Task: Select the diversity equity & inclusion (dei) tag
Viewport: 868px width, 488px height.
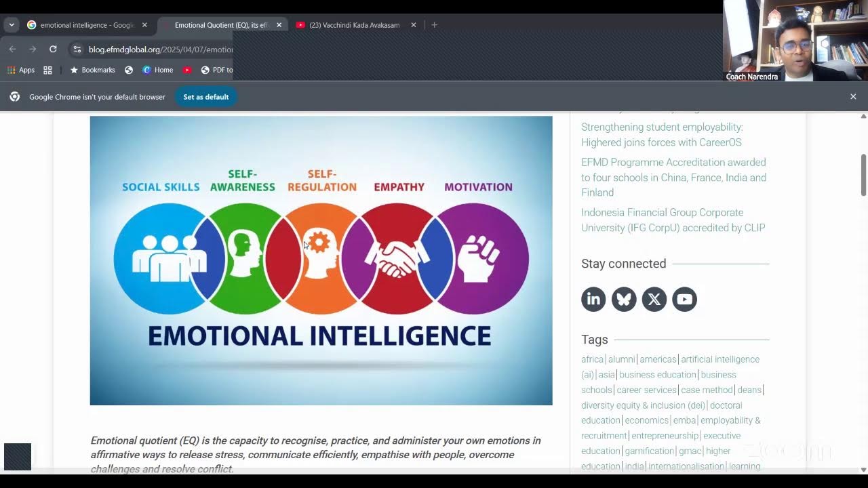Action: pyautogui.click(x=643, y=405)
